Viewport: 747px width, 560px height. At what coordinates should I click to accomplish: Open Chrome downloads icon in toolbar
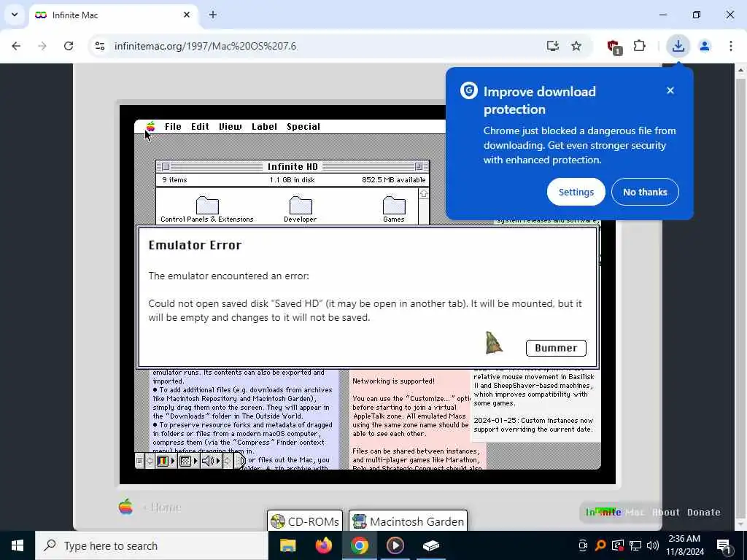(x=678, y=46)
